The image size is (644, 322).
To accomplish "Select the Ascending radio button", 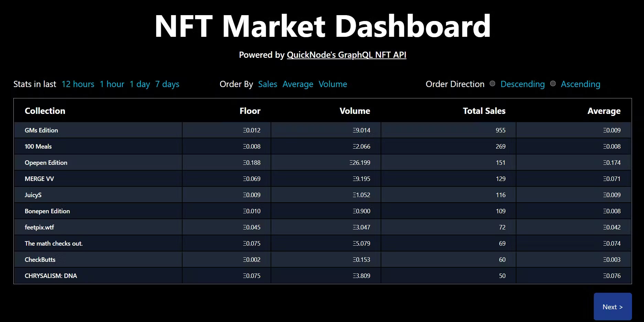I will pos(553,84).
